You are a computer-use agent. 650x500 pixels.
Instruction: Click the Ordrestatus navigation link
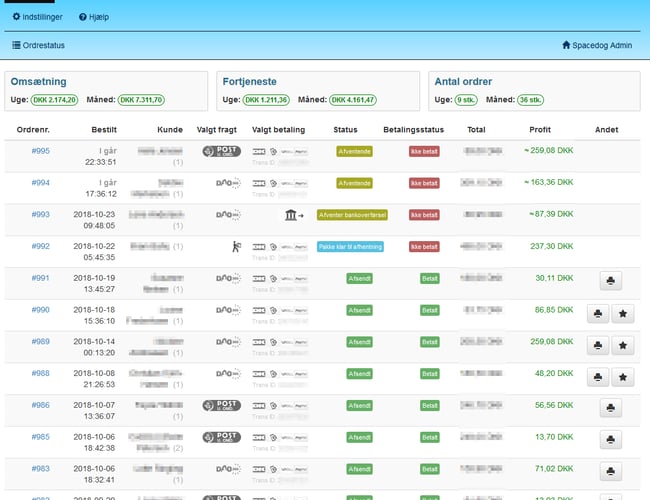pos(38,45)
